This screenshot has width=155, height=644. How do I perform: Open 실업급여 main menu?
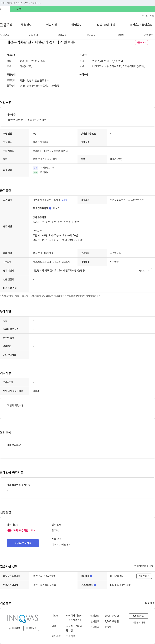(77, 25)
